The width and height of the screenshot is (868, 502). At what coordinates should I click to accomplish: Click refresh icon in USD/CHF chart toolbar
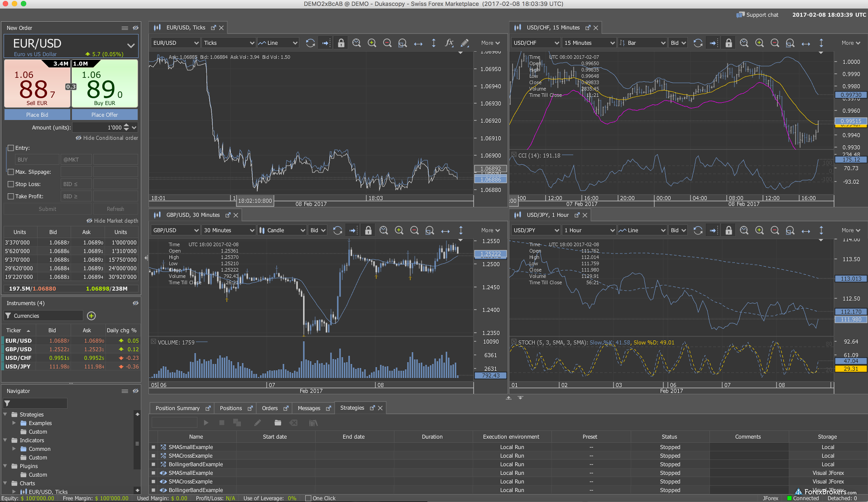[698, 43]
